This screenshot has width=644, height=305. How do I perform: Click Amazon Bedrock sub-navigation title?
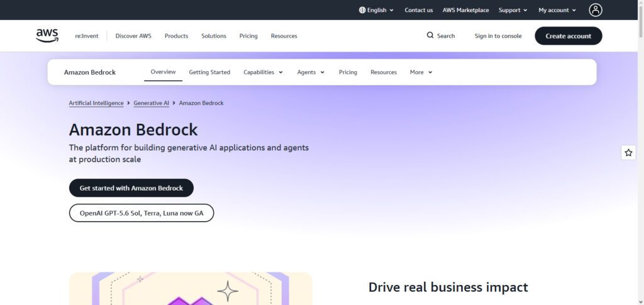point(90,72)
